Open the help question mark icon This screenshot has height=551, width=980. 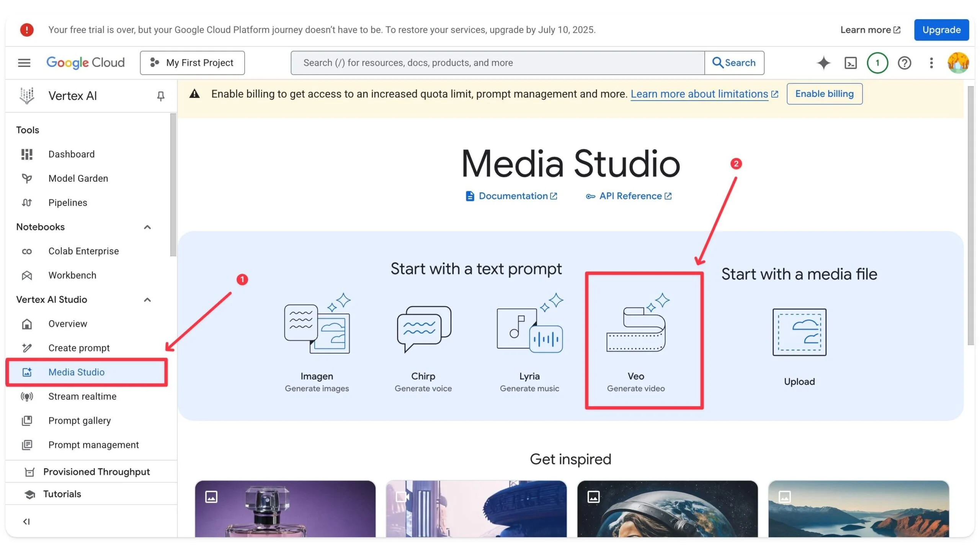pyautogui.click(x=904, y=63)
